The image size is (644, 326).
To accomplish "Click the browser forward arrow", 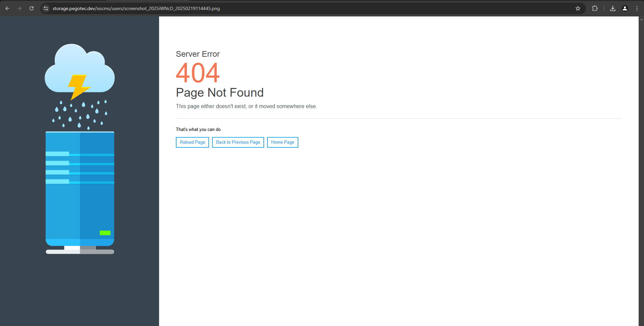I will 19,8.
